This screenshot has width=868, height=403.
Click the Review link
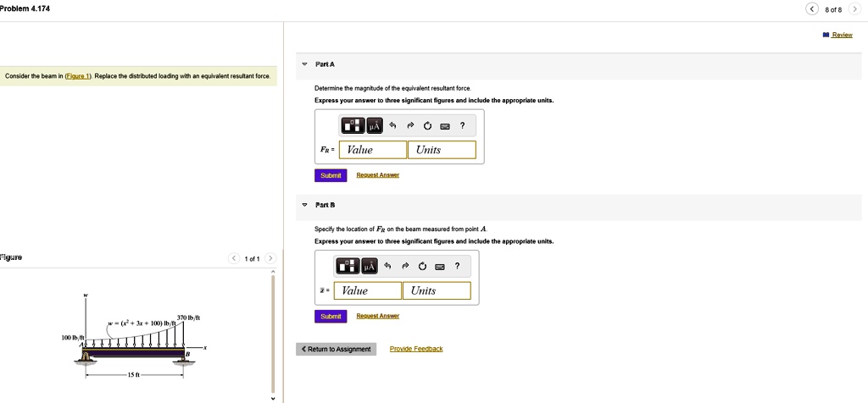point(841,35)
